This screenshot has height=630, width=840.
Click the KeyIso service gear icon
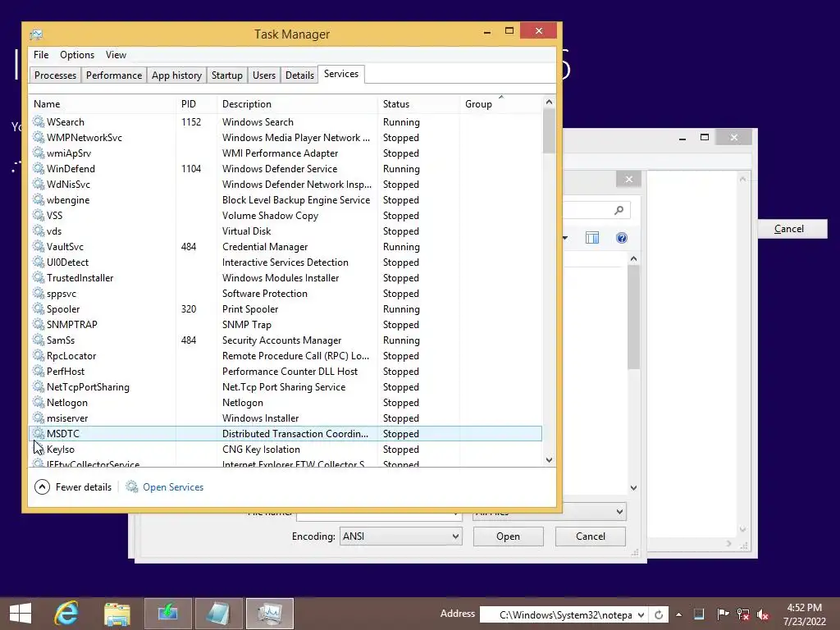click(x=39, y=449)
